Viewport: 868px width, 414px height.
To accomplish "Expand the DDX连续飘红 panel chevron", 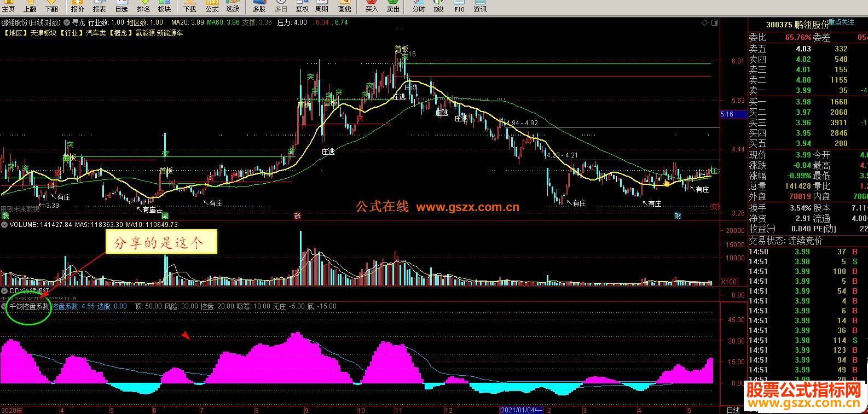I will pyautogui.click(x=4, y=291).
